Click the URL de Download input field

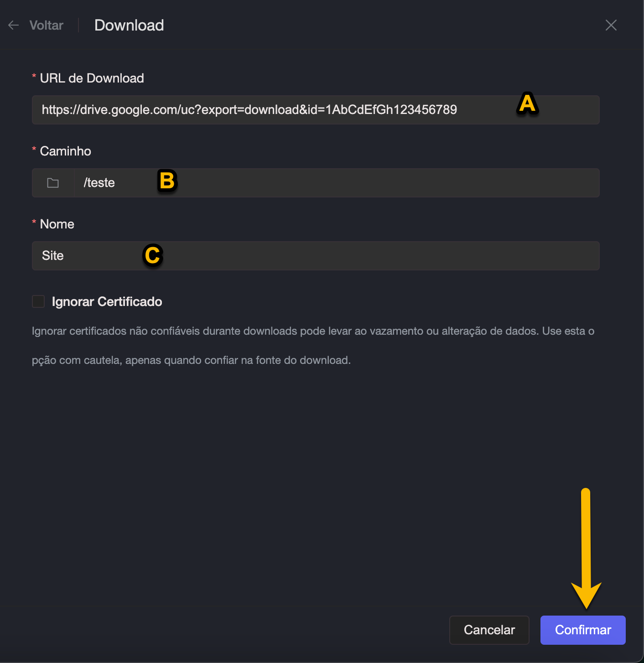point(274,110)
